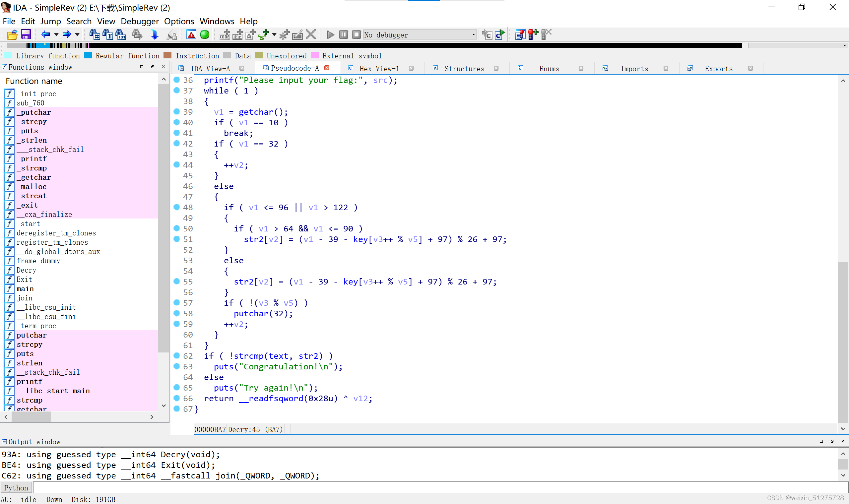Click the add breakpoint icon
849x504 pixels.
pyautogui.click(x=533, y=34)
